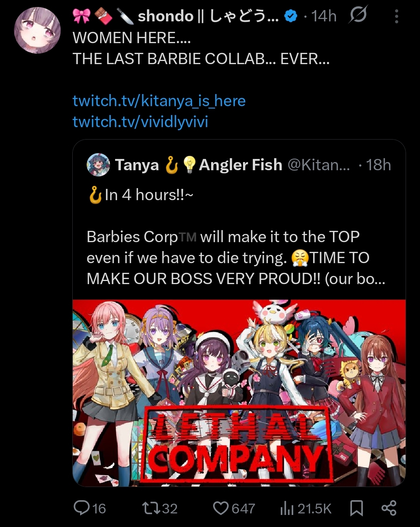Open twitch.tv/kitanya_is_here link
The height and width of the screenshot is (527, 420).
pyautogui.click(x=159, y=101)
